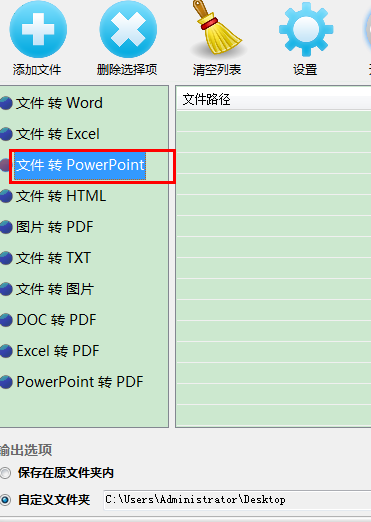
Task: Click bullet icon beside 文件 转 Excel
Action: click(x=6, y=134)
